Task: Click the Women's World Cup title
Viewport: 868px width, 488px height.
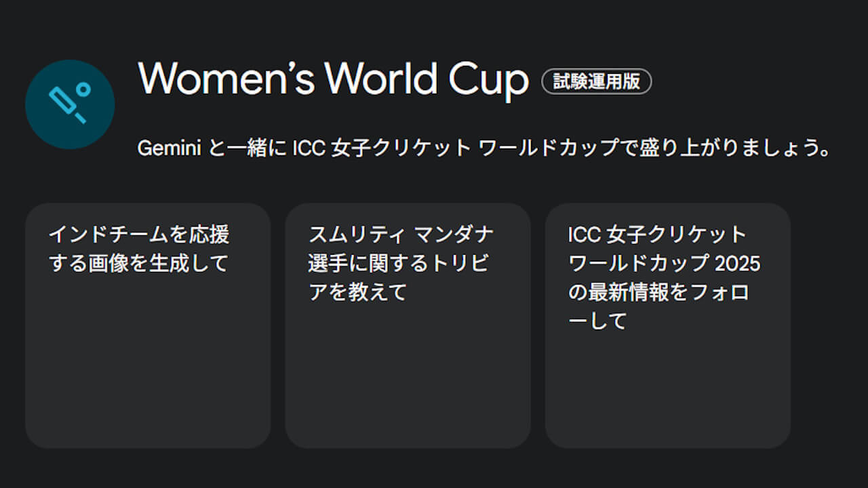Action: point(333,80)
